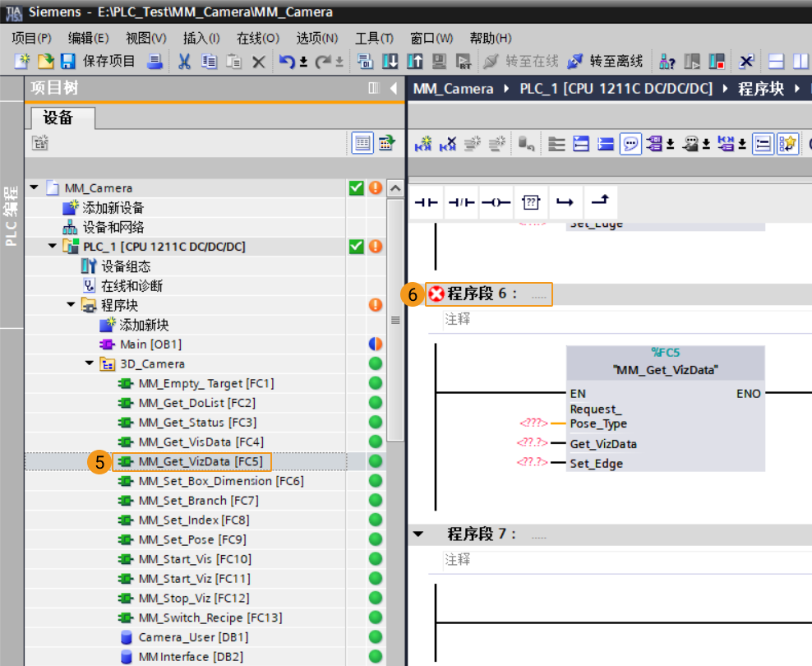812x666 pixels.
Task: Click the Print icon in toolbar
Action: [x=155, y=62]
